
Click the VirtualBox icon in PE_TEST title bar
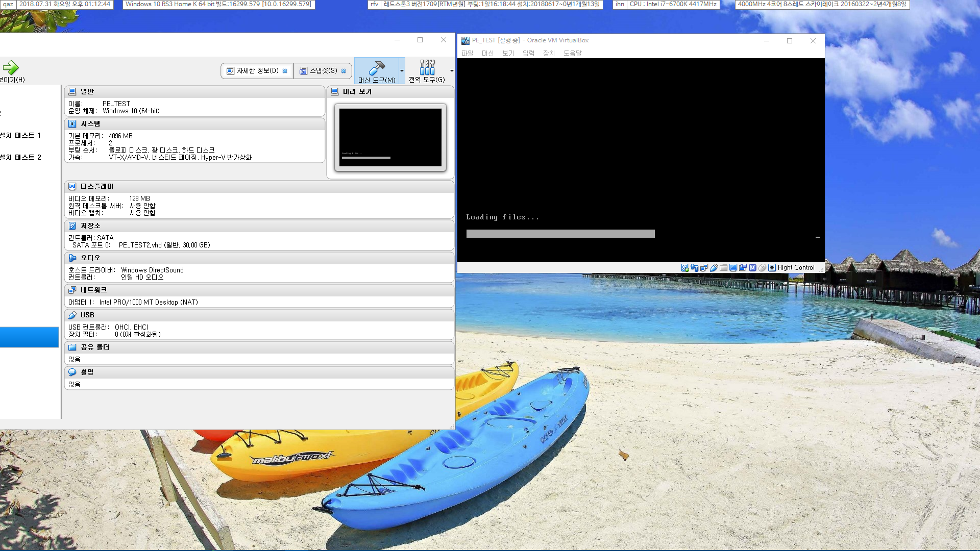465,40
